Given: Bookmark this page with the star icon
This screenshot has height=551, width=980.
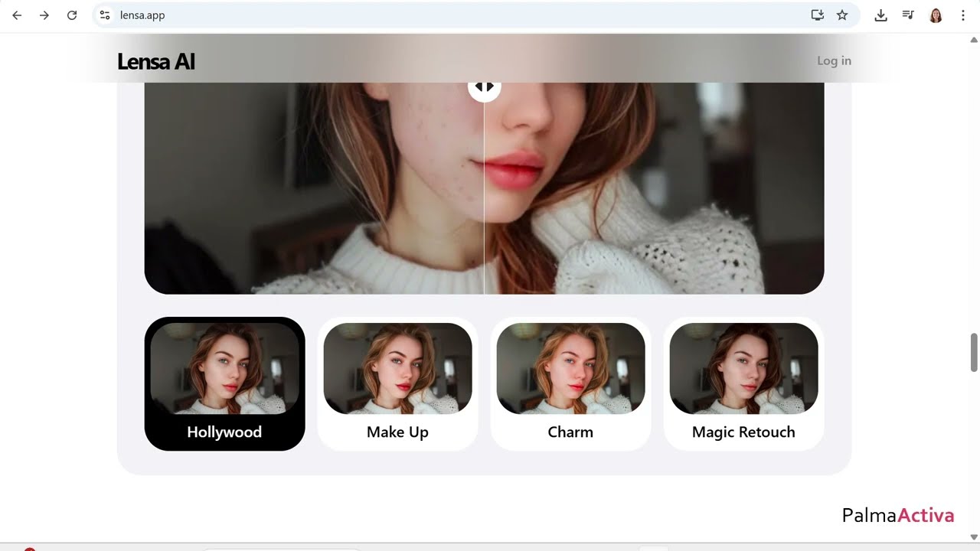Looking at the screenshot, I should (842, 15).
